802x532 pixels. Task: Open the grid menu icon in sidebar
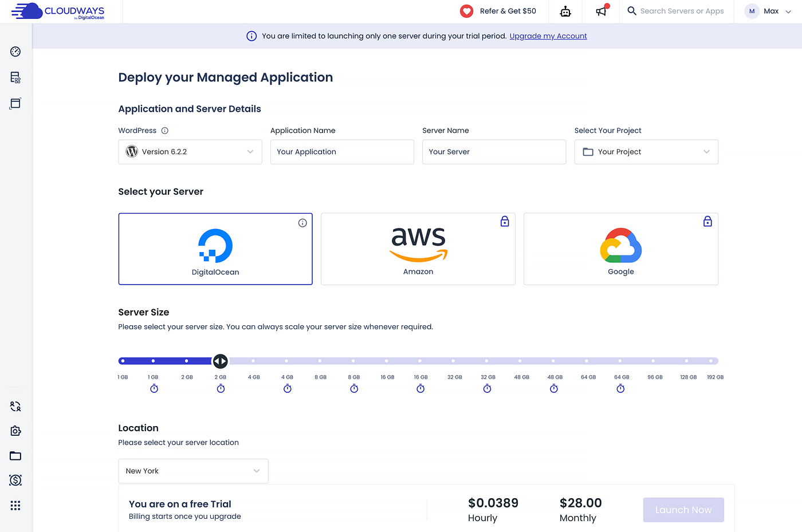tap(15, 506)
